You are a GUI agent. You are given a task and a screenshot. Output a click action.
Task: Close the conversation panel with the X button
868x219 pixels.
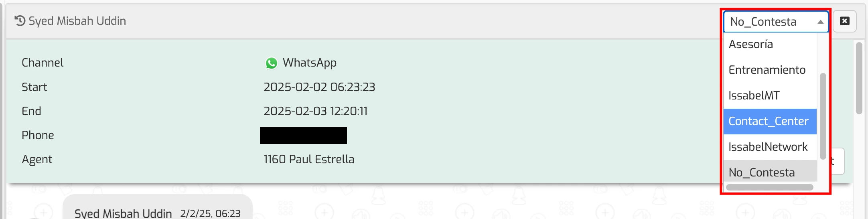pyautogui.click(x=844, y=21)
